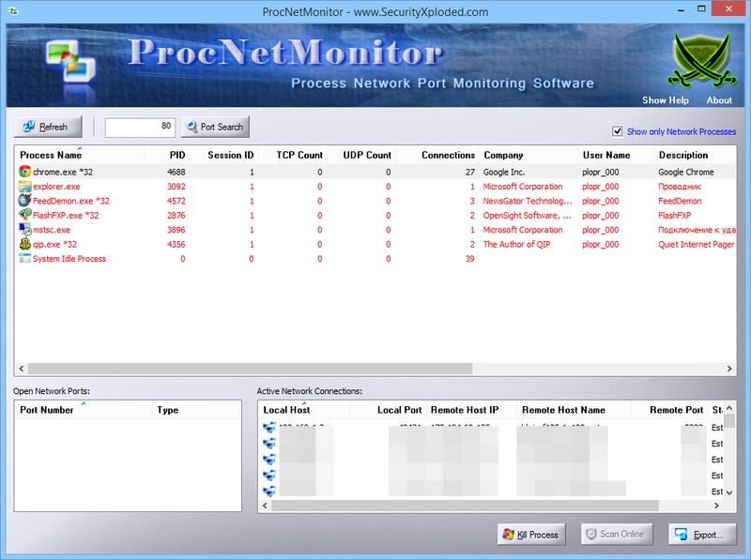
Task: Click the FeedDemon.exe process icon
Action: coord(25,201)
